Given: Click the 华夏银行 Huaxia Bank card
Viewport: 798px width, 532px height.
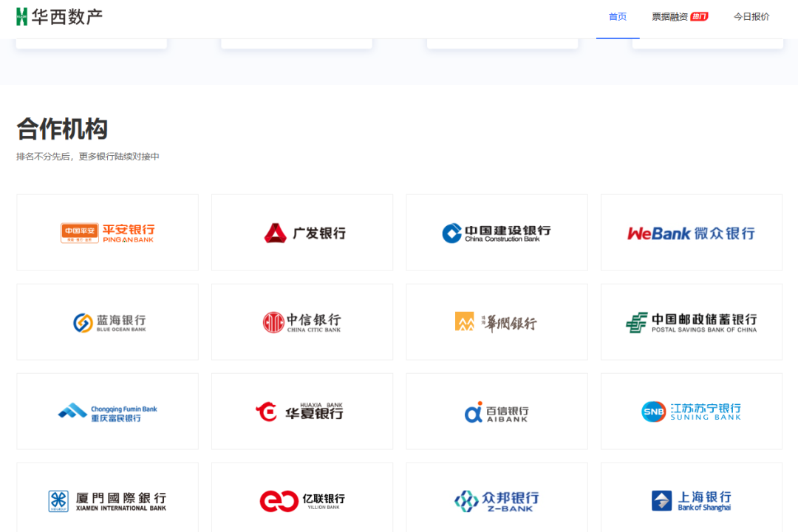Looking at the screenshot, I should tap(302, 412).
